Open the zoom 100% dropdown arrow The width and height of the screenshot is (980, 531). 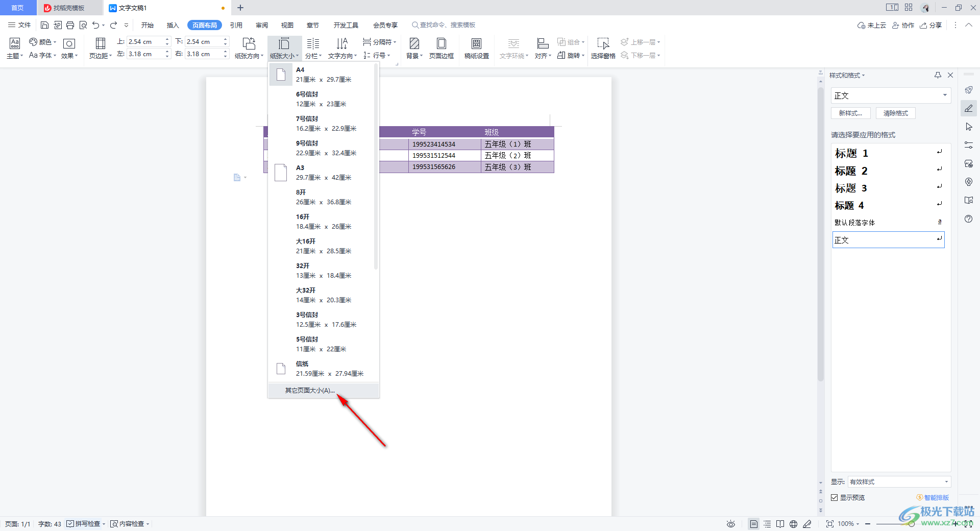pos(858,524)
